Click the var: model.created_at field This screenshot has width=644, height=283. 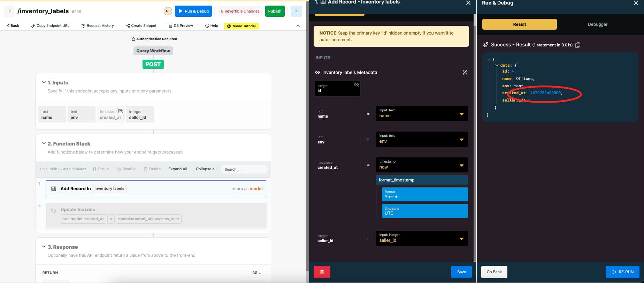(x=84, y=219)
